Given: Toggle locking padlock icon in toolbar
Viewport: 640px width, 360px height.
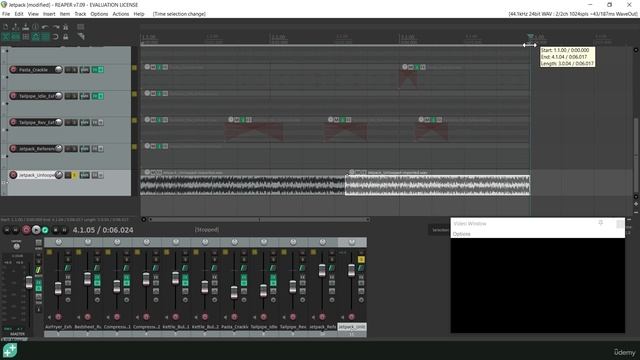Looking at the screenshot, I should click(x=65, y=37).
